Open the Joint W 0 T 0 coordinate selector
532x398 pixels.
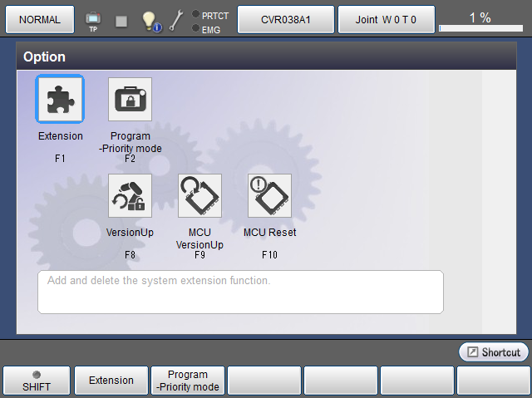(387, 18)
